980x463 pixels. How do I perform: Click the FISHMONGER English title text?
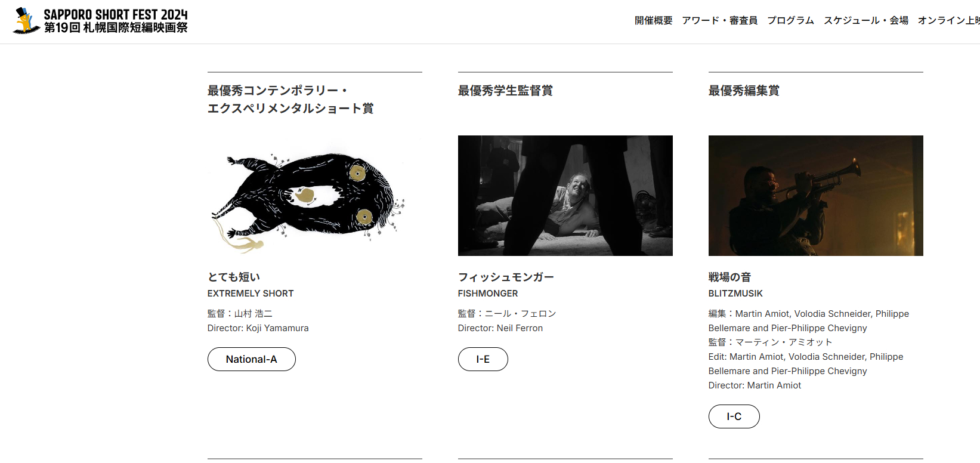click(488, 294)
